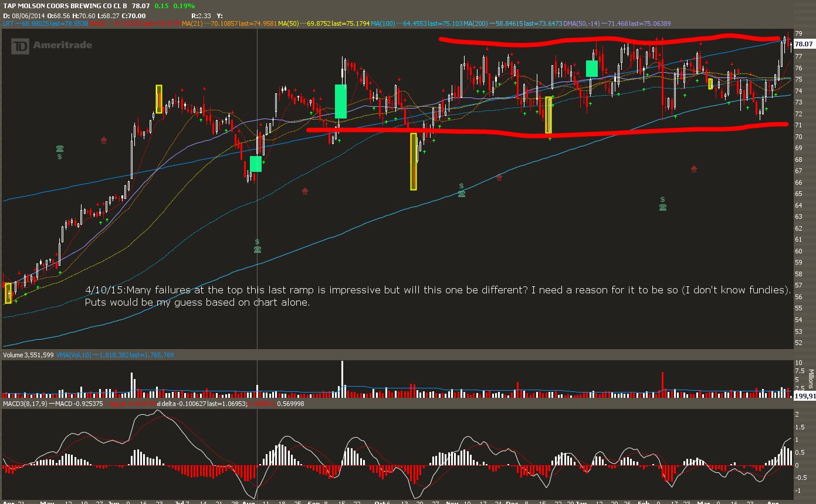Screen dimensions: 816x504
Task: Click the red dividend marker in late November
Action: tap(500, 177)
